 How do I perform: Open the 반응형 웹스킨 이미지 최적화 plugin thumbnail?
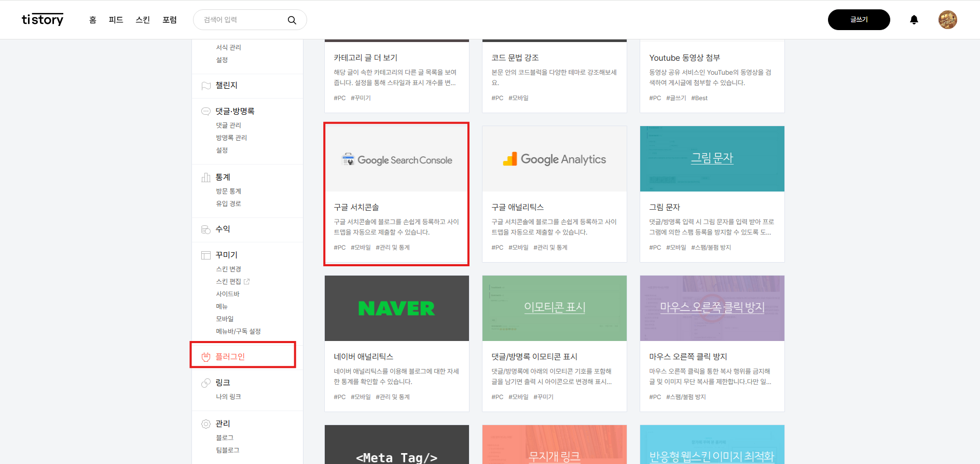point(712,445)
